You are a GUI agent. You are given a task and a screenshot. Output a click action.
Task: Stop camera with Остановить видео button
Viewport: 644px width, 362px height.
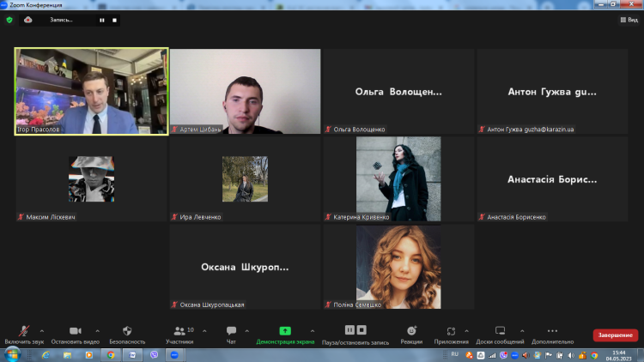pyautogui.click(x=75, y=331)
